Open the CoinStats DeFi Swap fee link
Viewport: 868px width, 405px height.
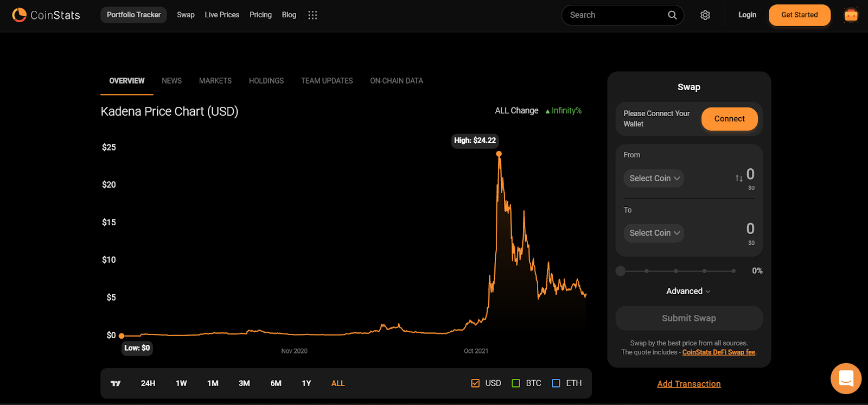click(719, 352)
